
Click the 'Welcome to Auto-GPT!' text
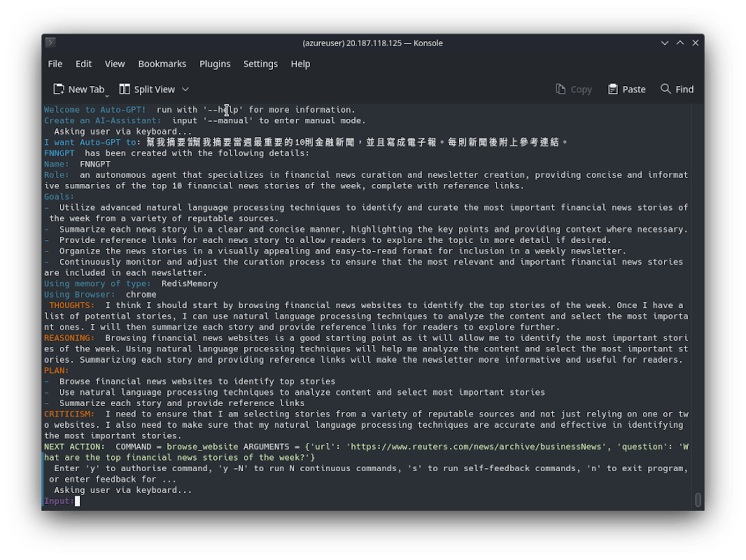click(x=95, y=110)
